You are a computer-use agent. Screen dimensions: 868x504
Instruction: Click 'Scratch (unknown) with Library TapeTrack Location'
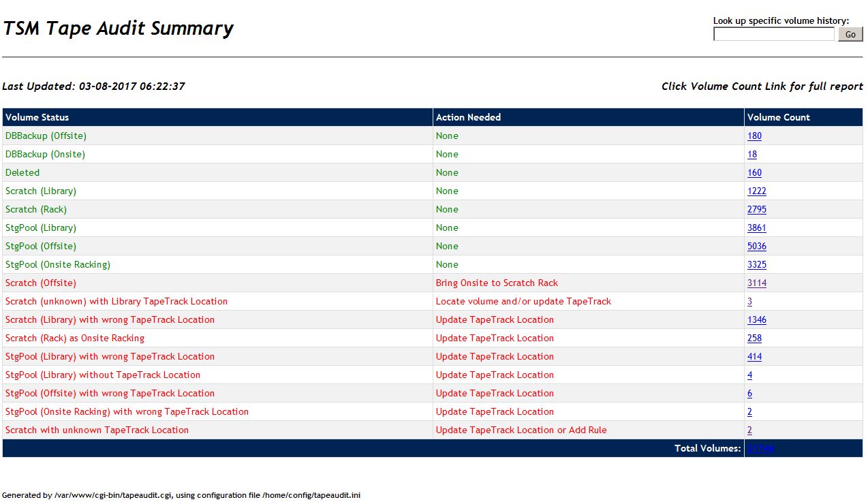117,302
